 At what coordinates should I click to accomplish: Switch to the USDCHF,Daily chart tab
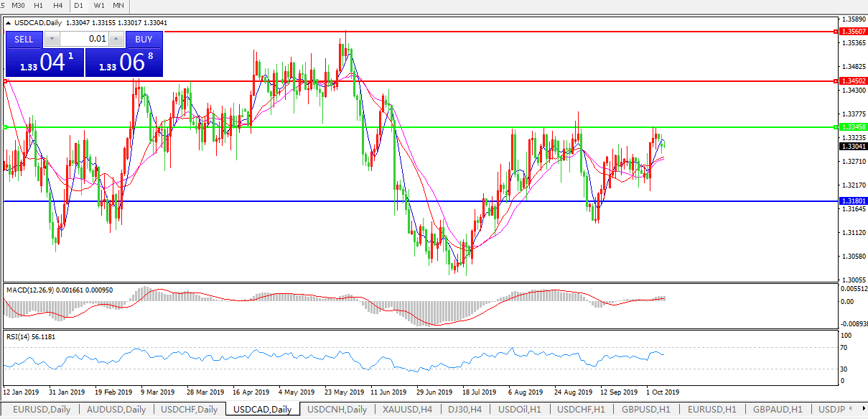(189, 410)
